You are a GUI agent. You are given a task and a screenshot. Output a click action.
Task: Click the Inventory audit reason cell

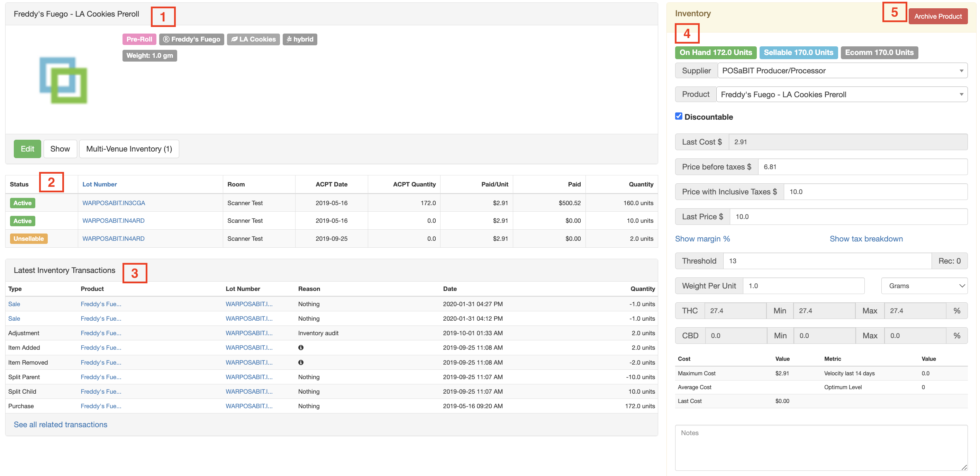(318, 333)
